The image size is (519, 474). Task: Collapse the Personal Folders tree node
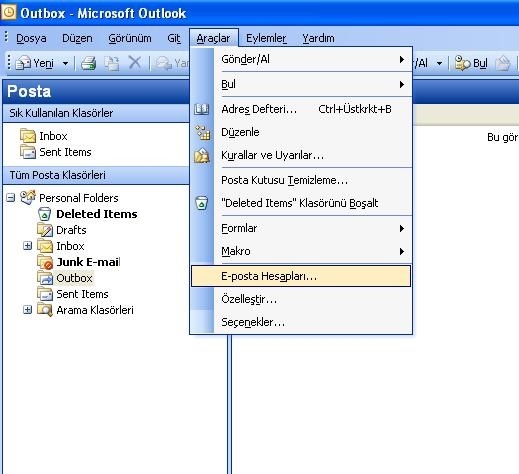(11, 198)
